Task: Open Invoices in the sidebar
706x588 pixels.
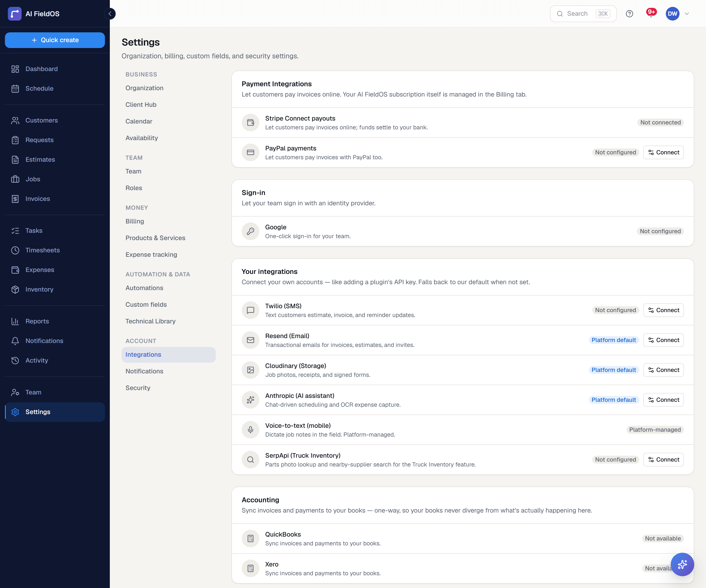Action: (55, 199)
